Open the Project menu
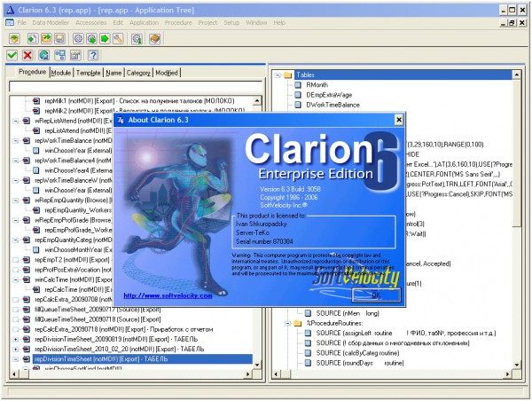532x401 pixels. click(x=207, y=23)
